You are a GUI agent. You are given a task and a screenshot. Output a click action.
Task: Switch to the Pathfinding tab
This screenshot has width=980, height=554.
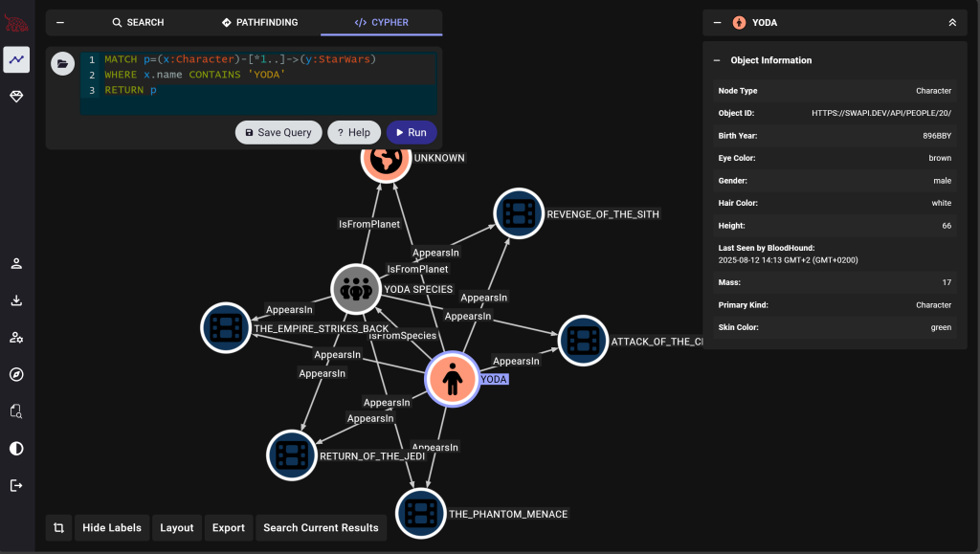coord(259,22)
